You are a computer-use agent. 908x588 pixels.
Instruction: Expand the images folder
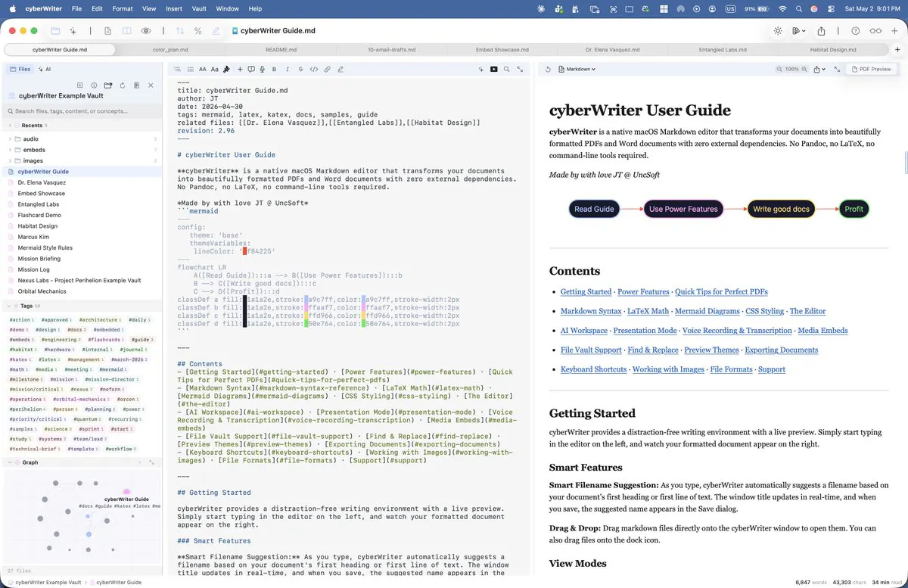10,160
